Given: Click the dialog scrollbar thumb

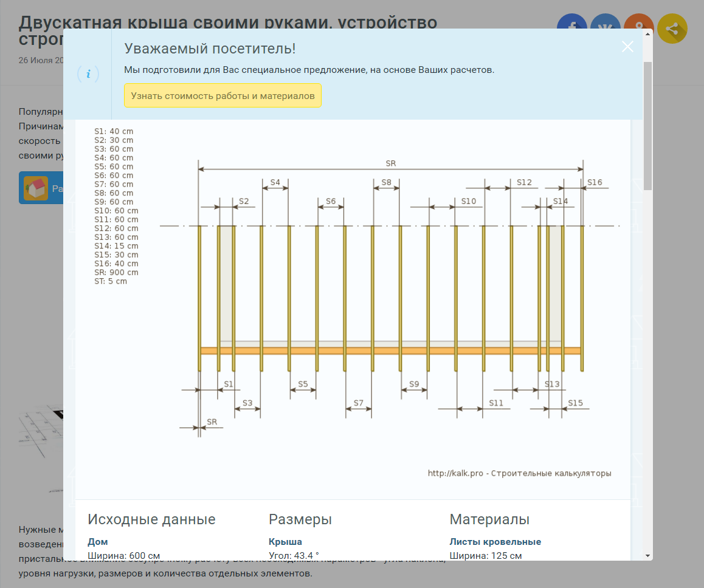Looking at the screenshot, I should (647, 126).
